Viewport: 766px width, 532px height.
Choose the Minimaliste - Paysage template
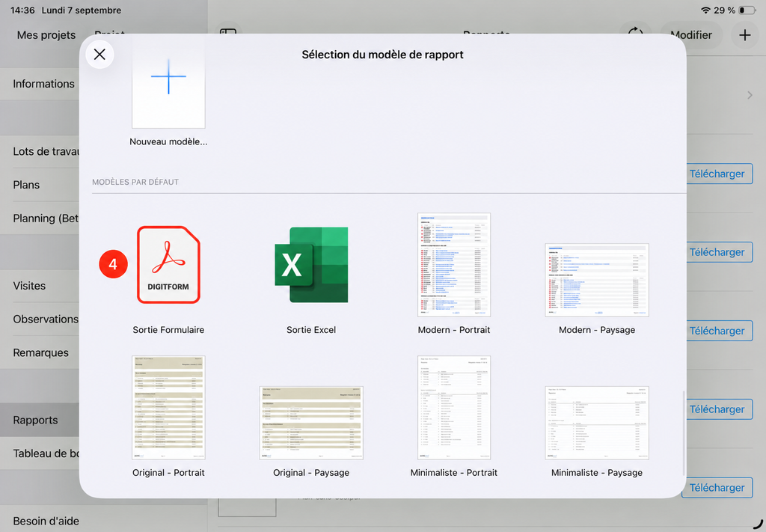pyautogui.click(x=597, y=423)
